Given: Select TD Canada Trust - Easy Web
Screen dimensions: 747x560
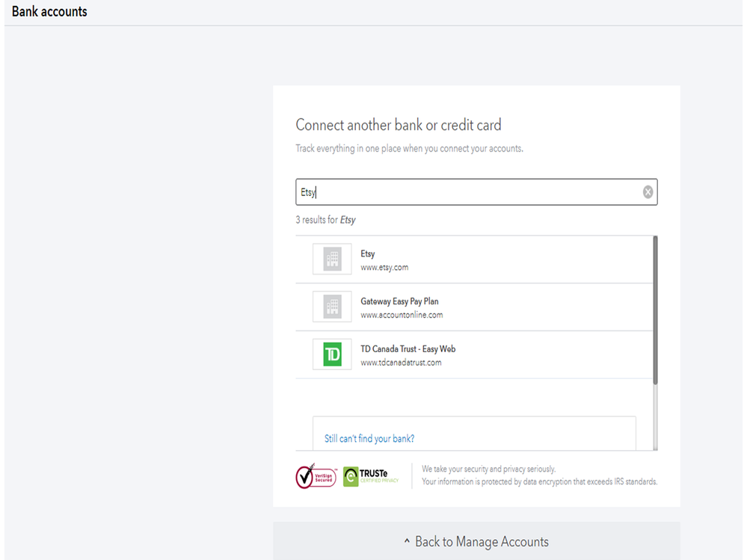Looking at the screenshot, I should point(408,349).
